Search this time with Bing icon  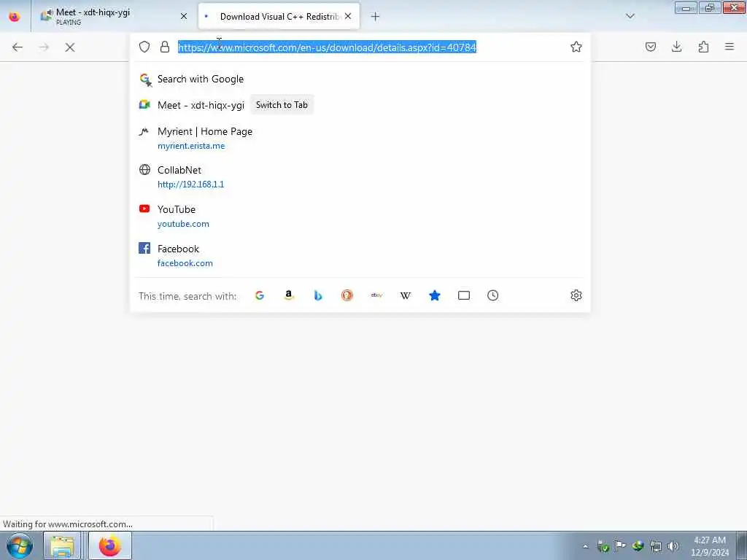[318, 295]
